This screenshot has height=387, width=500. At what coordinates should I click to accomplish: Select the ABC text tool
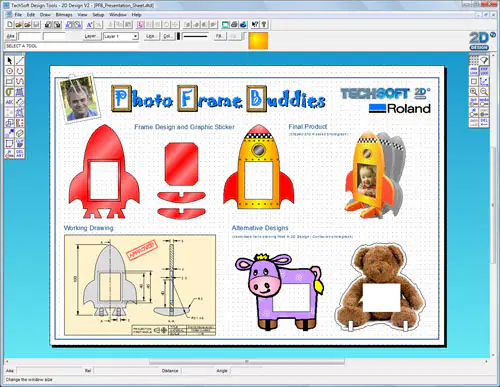9,102
